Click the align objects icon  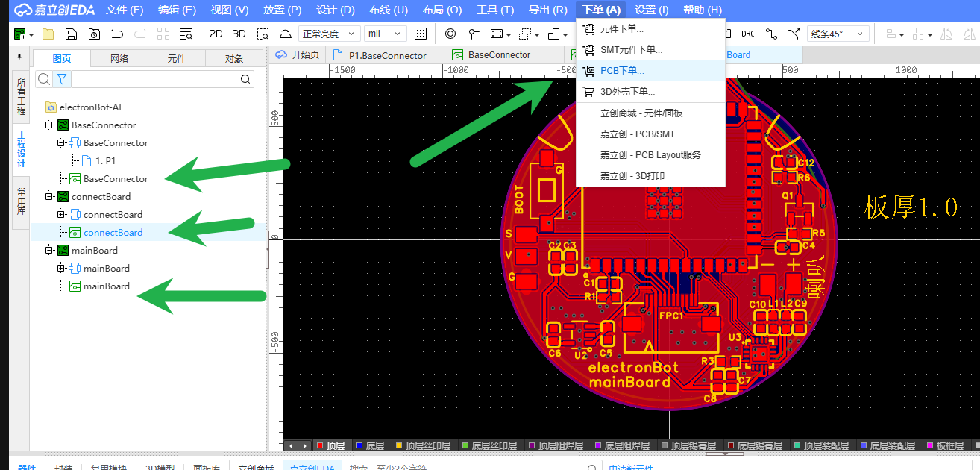pos(890,34)
